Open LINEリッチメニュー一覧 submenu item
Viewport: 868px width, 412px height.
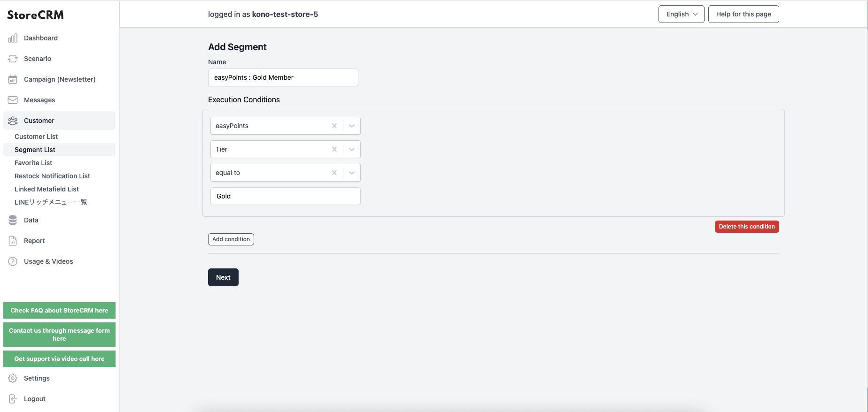tap(59, 202)
